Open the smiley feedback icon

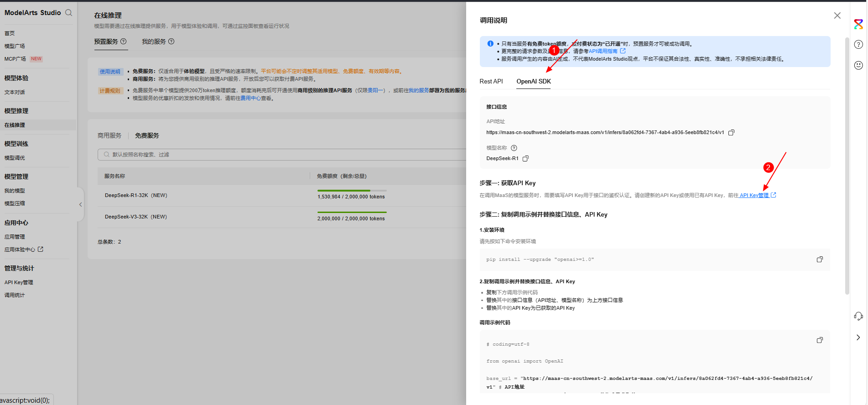858,65
